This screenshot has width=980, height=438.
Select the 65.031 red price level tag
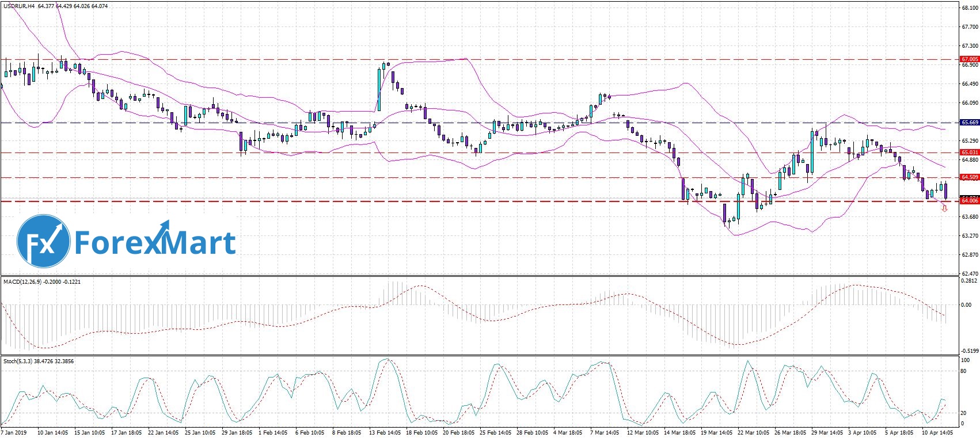coord(970,153)
